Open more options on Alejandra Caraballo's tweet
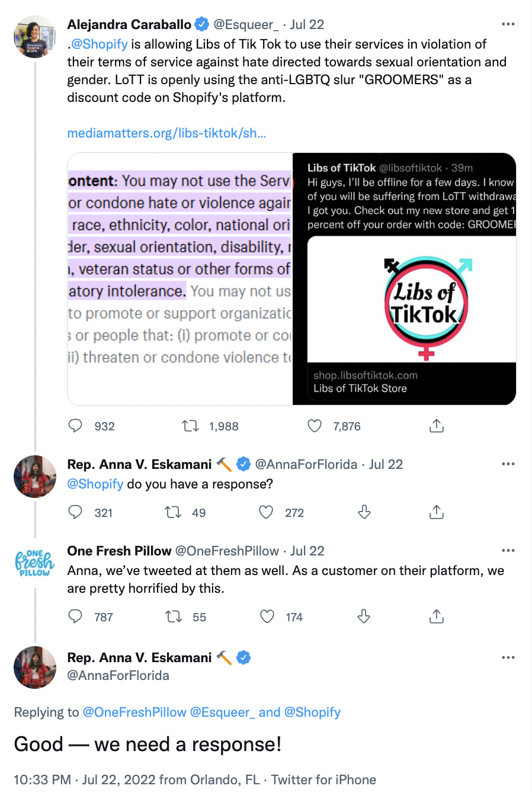Viewport: 532px width, 792px height. click(508, 24)
